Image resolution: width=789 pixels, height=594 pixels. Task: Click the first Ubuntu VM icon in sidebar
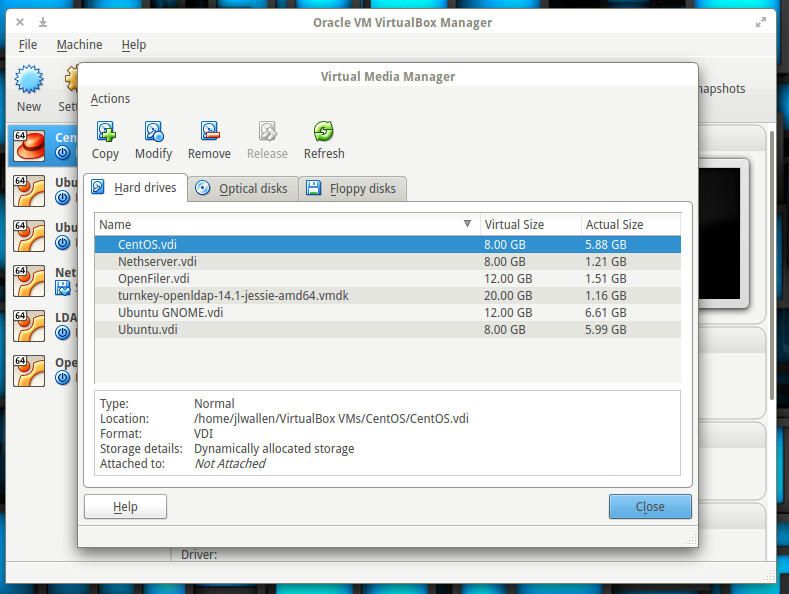(x=29, y=191)
